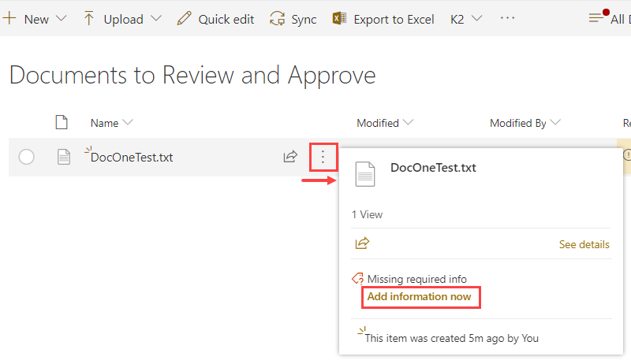Click the file type column header icon

tap(62, 122)
